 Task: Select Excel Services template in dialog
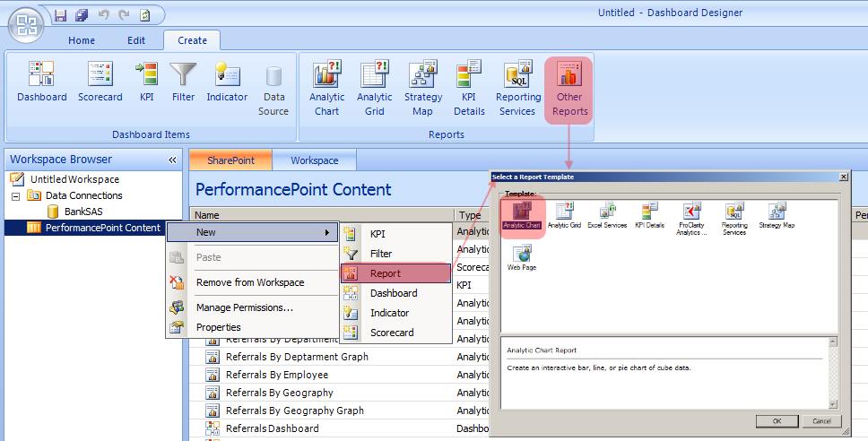(607, 216)
